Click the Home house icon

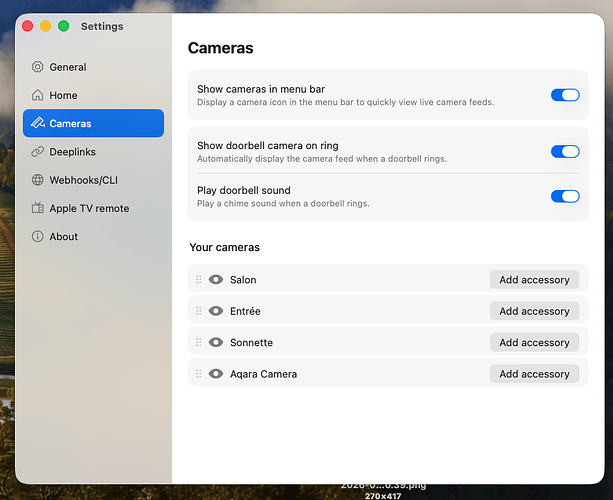pos(38,96)
